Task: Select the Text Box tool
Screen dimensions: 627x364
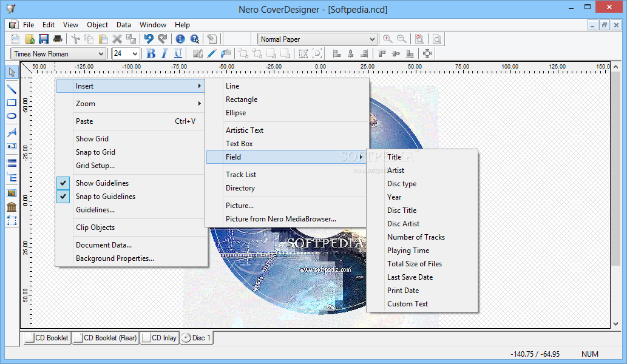Action: [12, 146]
